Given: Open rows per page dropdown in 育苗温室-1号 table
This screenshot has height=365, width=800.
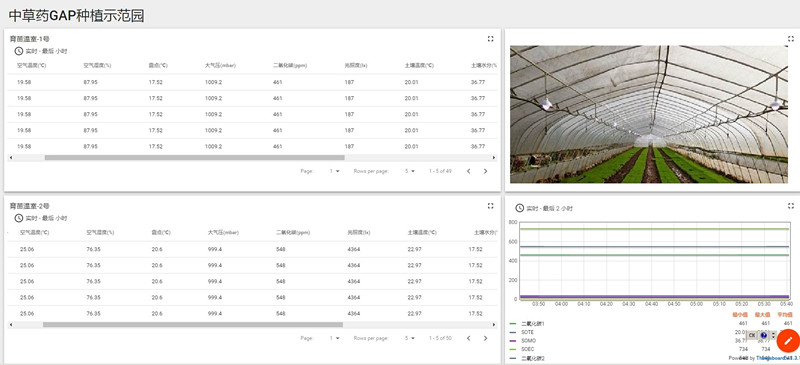Looking at the screenshot, I should point(410,172).
